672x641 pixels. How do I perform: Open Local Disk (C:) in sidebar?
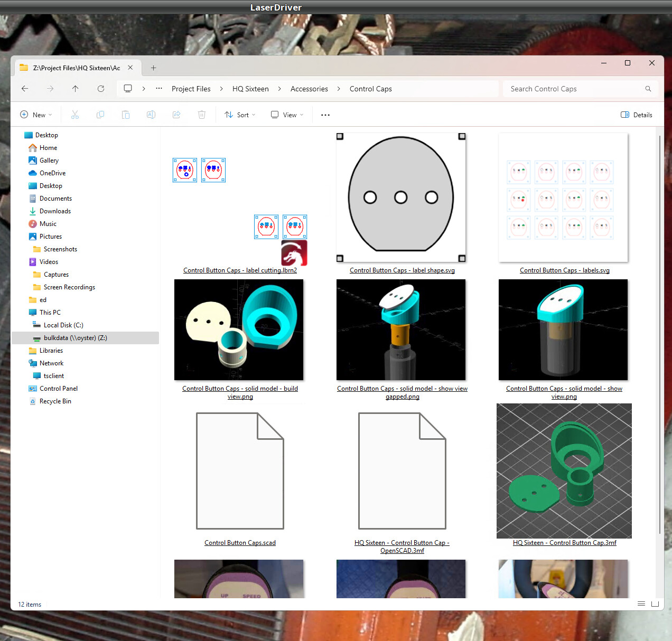click(x=63, y=325)
